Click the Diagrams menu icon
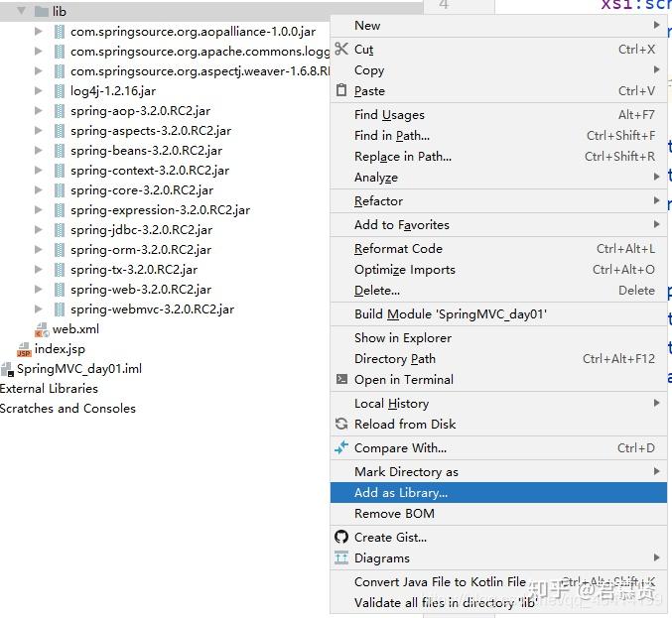672x618 pixels. coord(341,557)
